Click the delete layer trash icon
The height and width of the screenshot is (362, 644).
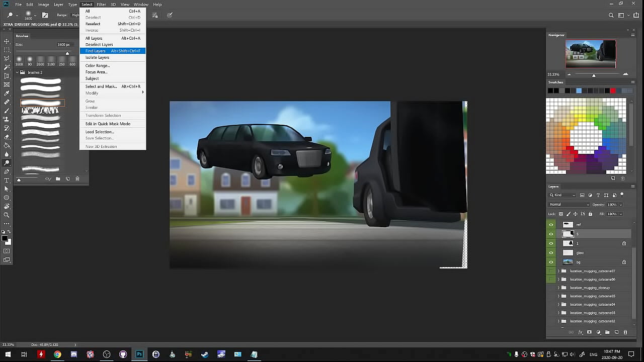pos(625,332)
